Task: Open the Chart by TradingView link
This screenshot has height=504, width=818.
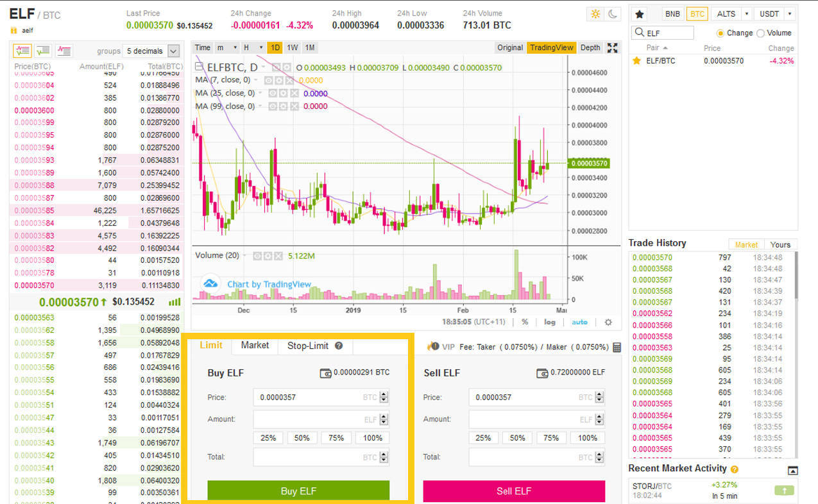Action: 269,284
